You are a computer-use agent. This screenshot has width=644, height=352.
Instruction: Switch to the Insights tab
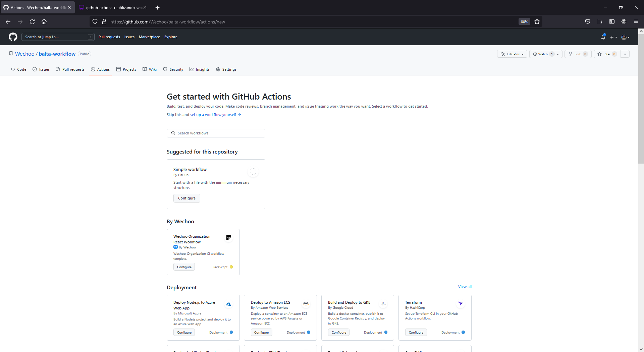click(x=200, y=69)
